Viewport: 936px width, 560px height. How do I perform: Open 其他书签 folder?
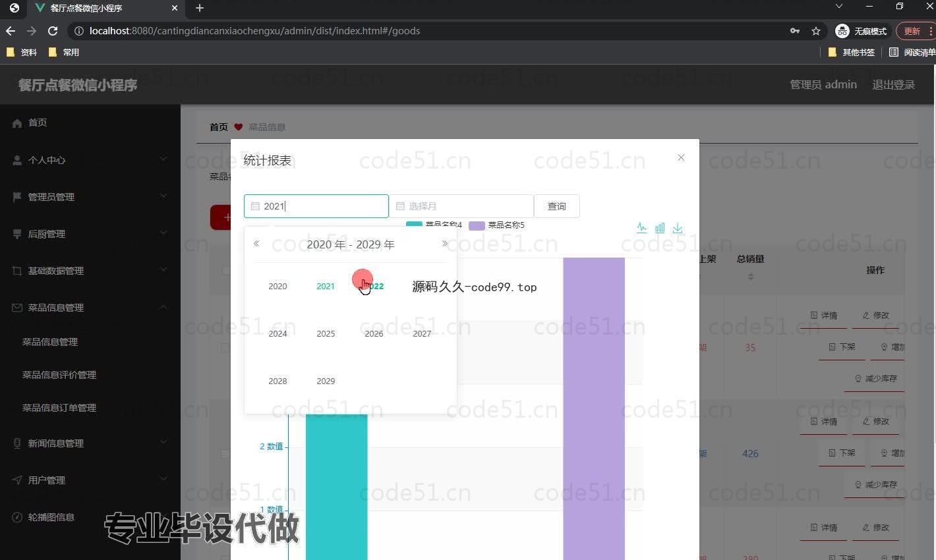pyautogui.click(x=852, y=52)
